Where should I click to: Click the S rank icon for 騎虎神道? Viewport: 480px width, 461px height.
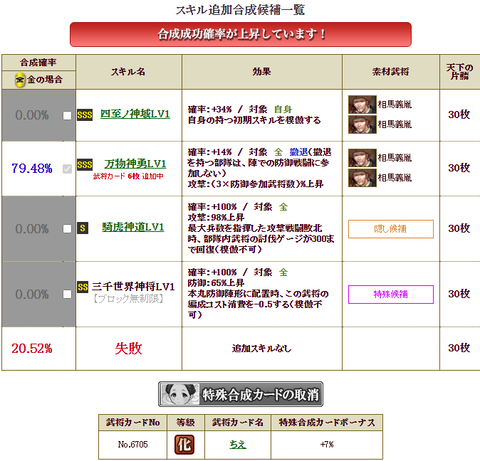tap(82, 228)
